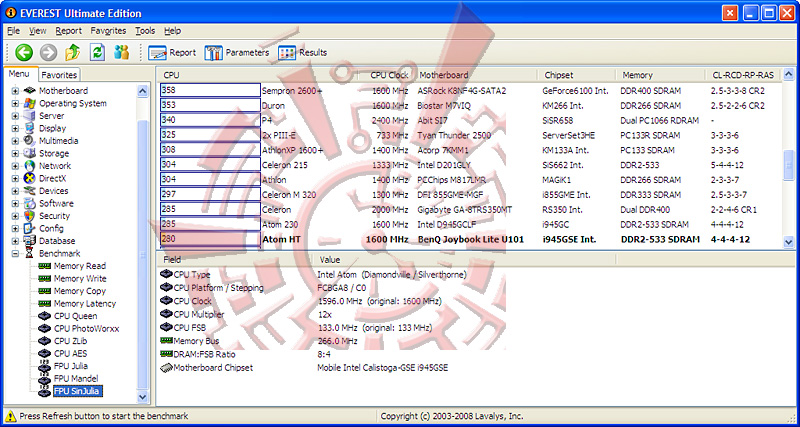Open the Memory Write benchmark
Screen dimensions: 800x427
[80, 279]
